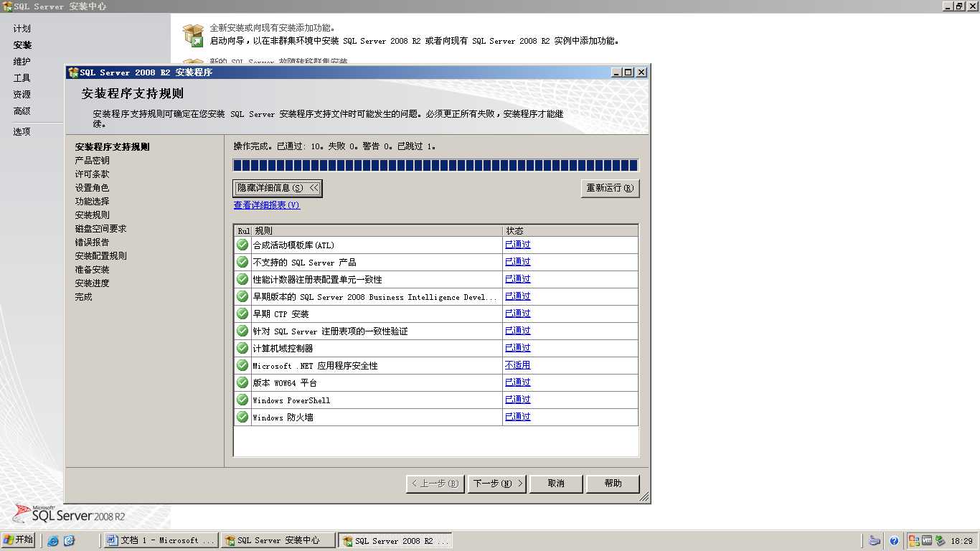Image resolution: width=980 pixels, height=551 pixels.
Task: Click the setup dialog resize grip
Action: (644, 496)
